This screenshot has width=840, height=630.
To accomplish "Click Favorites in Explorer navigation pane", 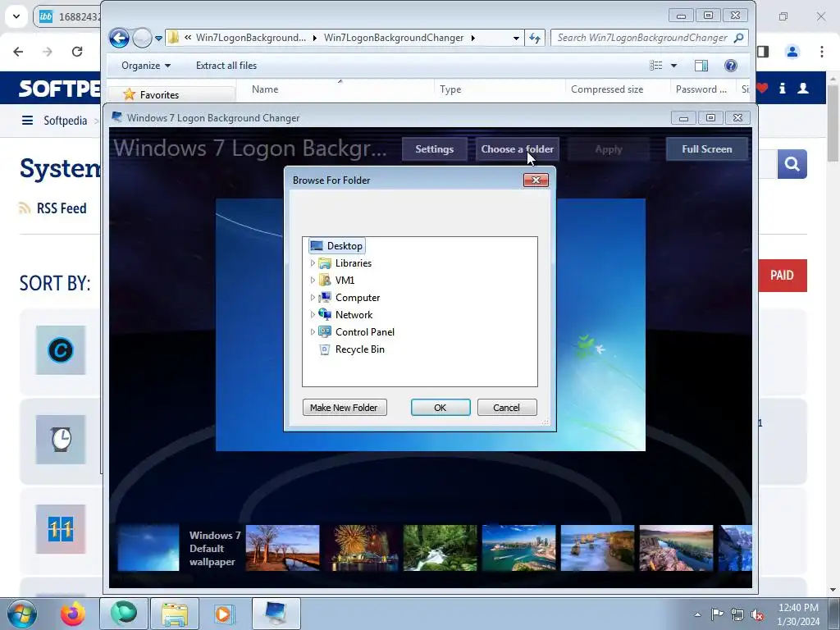I will coord(159,95).
